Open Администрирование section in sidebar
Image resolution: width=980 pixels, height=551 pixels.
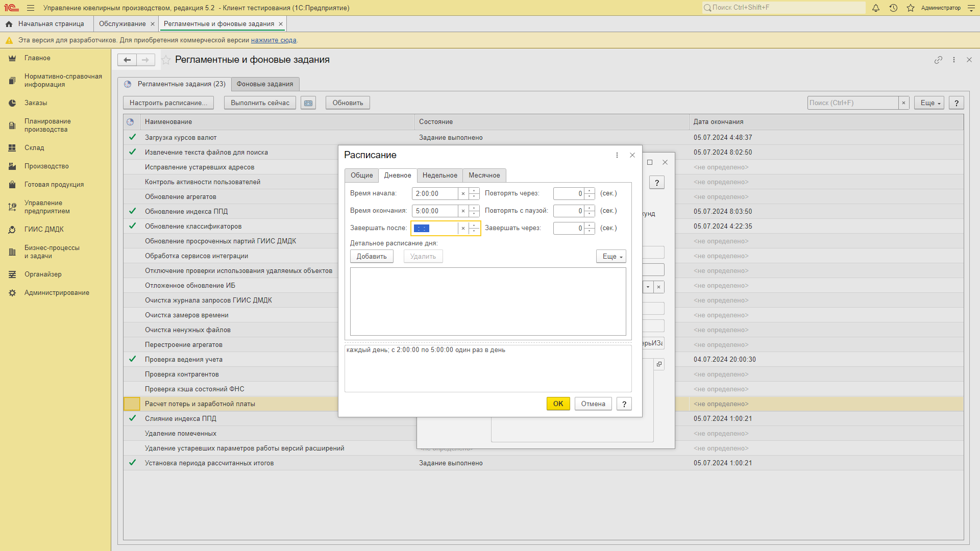[55, 293]
